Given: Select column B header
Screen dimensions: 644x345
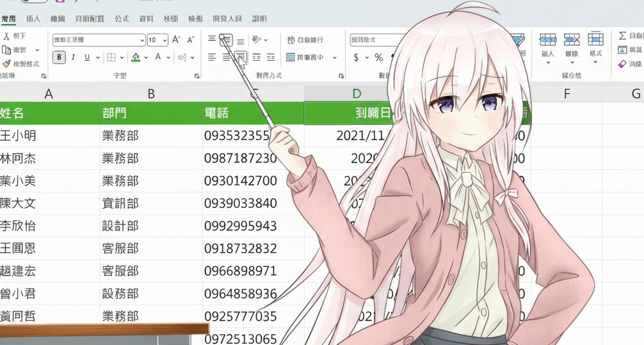Looking at the screenshot, I should pyautogui.click(x=151, y=93).
